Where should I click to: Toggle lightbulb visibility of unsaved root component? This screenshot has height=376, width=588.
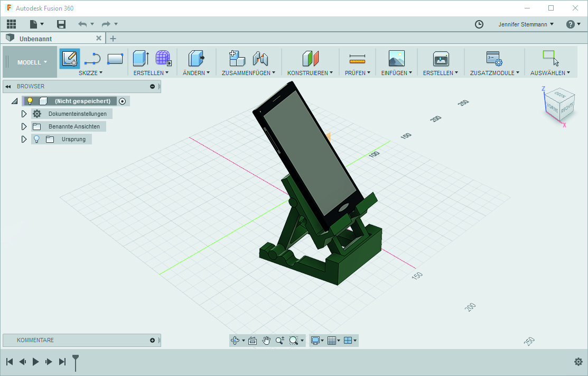[30, 101]
